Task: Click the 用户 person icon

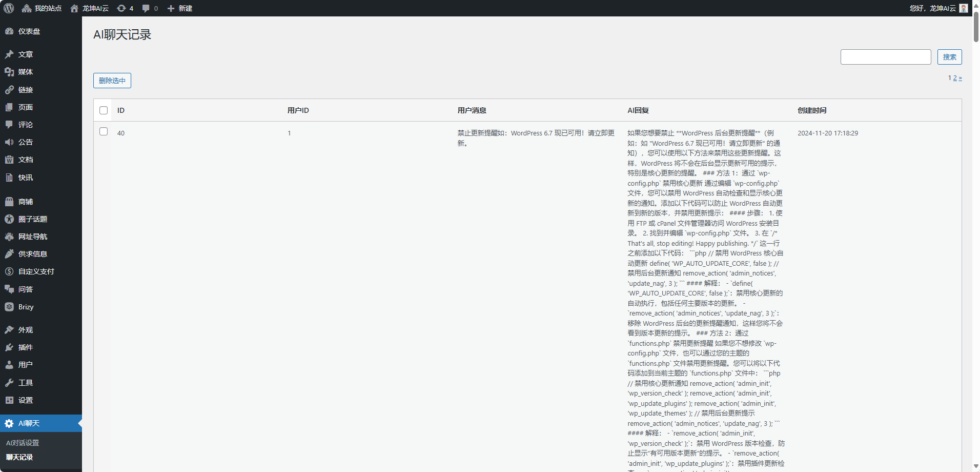Action: tap(9, 365)
